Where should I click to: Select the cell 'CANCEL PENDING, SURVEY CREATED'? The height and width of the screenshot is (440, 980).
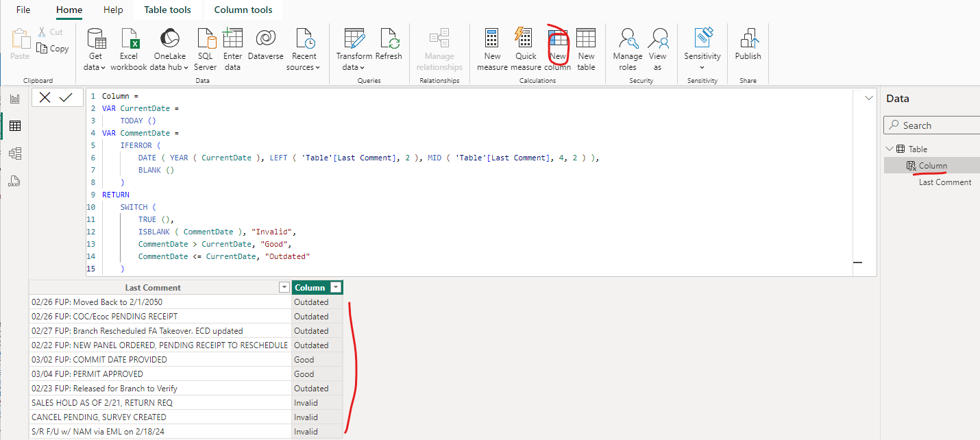pyautogui.click(x=160, y=417)
